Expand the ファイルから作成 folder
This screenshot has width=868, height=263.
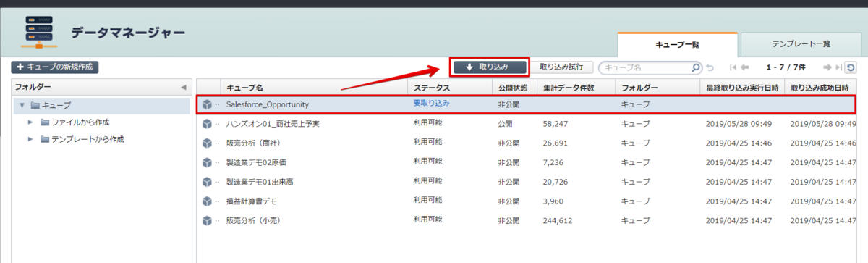click(x=30, y=122)
